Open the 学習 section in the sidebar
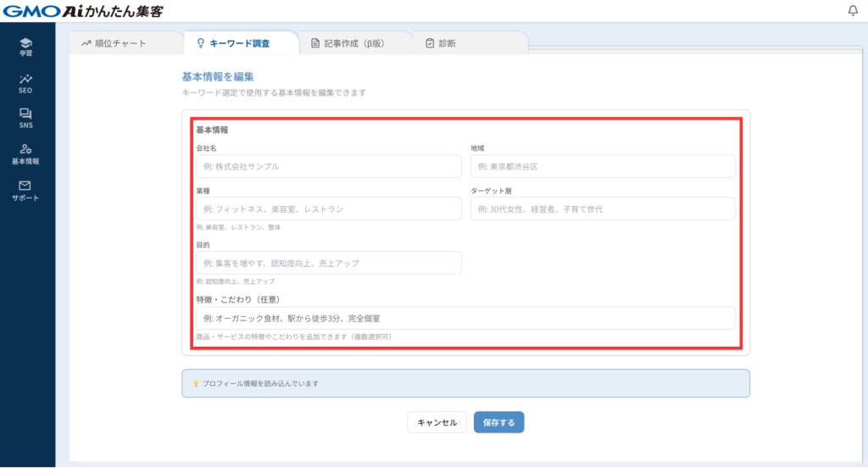The height and width of the screenshot is (468, 868). [x=25, y=47]
